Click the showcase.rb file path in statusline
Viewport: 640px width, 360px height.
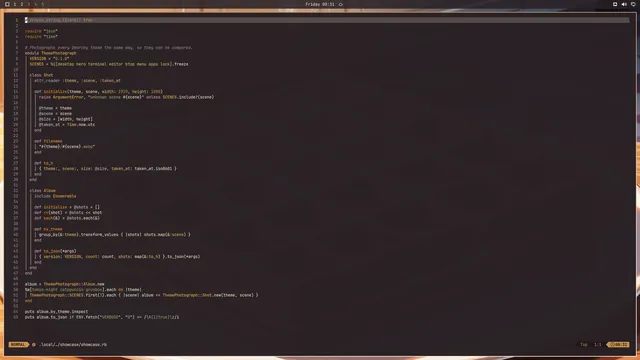[x=73, y=344]
